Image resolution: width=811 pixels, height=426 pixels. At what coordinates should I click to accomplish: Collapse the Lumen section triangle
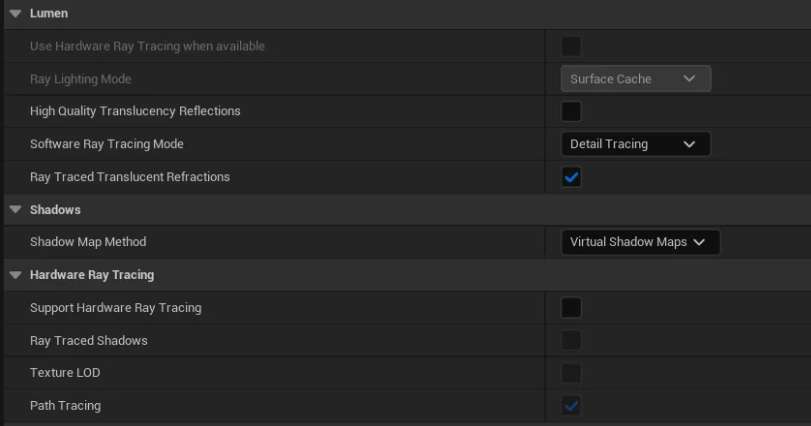[x=16, y=13]
